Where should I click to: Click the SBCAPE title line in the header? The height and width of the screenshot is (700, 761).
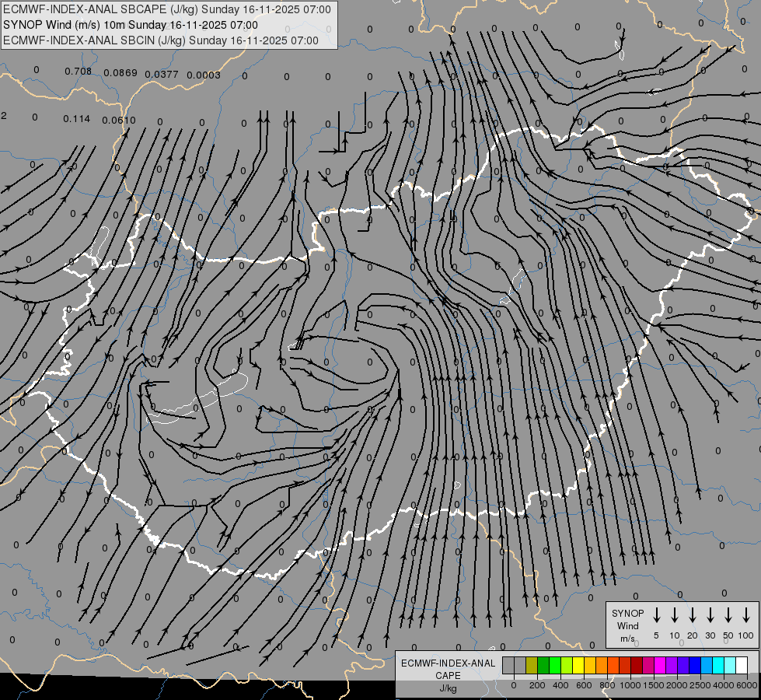[x=167, y=9]
